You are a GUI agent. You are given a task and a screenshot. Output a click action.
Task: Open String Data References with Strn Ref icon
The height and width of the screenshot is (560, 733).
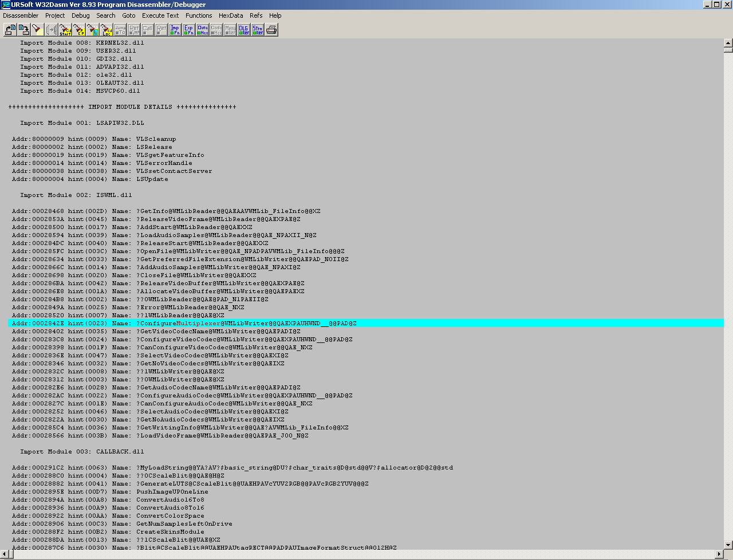pos(258,29)
